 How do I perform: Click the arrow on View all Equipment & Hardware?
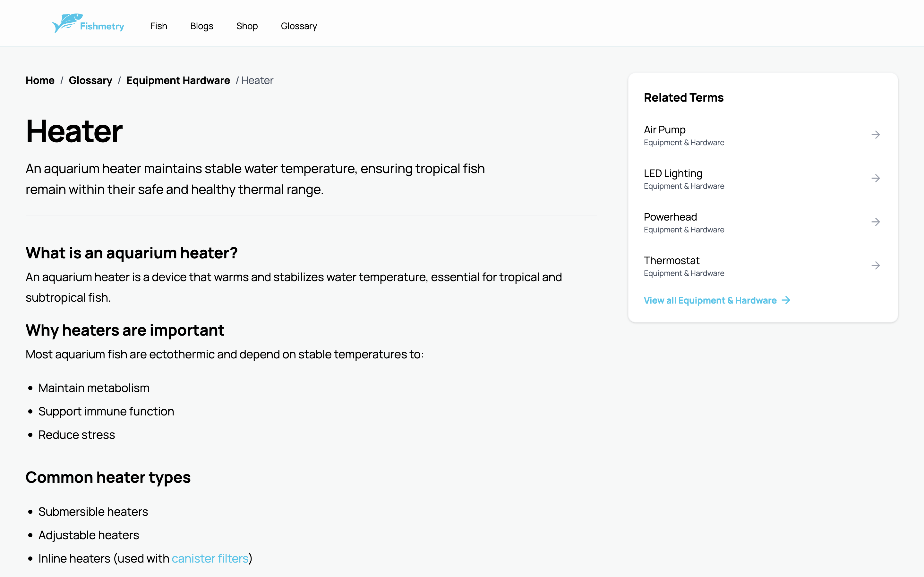point(786,300)
